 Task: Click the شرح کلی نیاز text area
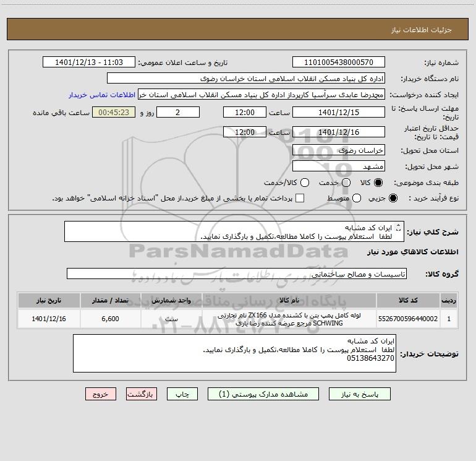tap(234, 231)
